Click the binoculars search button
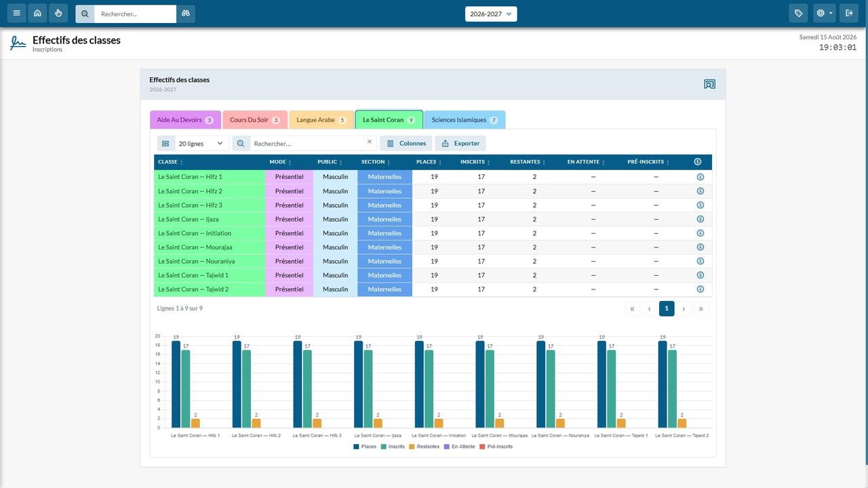Image resolution: width=868 pixels, height=488 pixels. [x=186, y=14]
